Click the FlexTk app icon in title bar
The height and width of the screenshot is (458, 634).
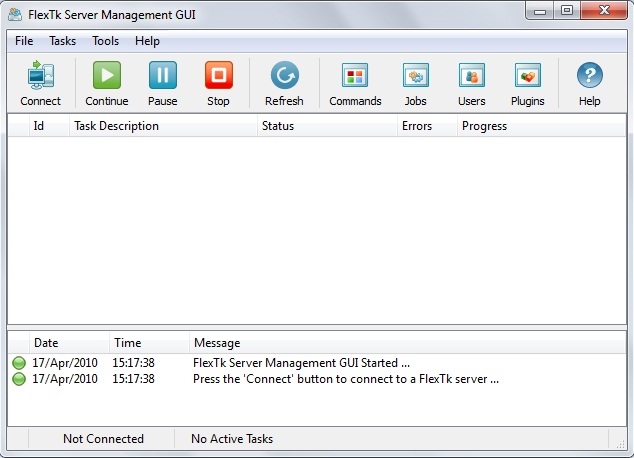(15, 15)
